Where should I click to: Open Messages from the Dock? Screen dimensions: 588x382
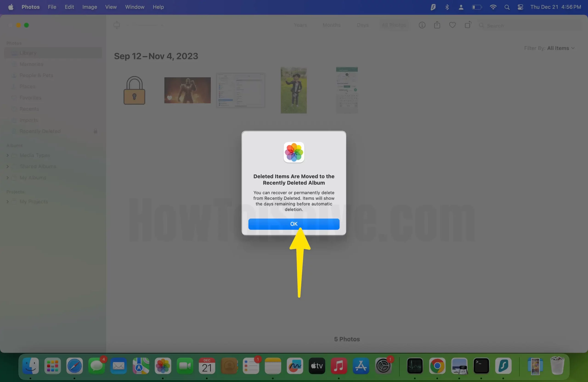97,366
